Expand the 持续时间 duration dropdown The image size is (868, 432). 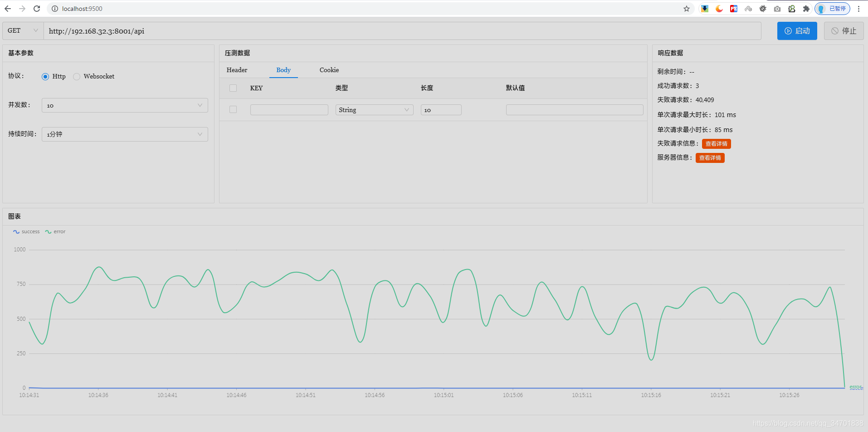click(x=125, y=134)
